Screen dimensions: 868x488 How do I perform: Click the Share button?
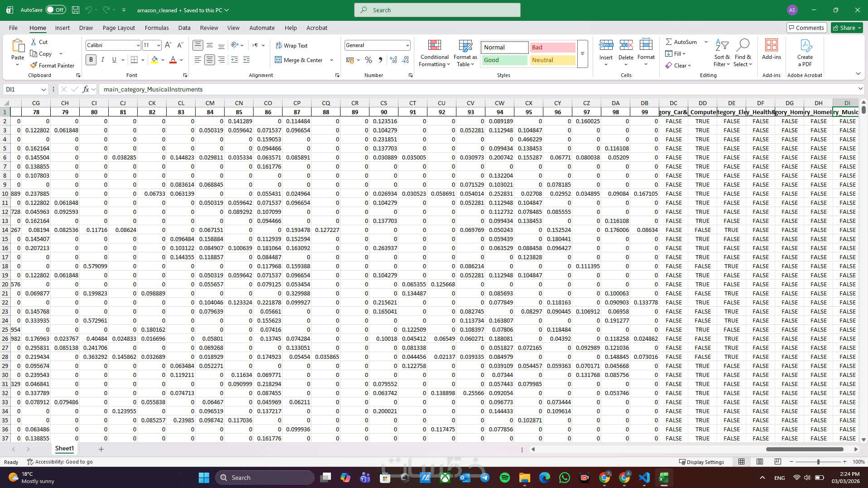click(x=847, y=28)
